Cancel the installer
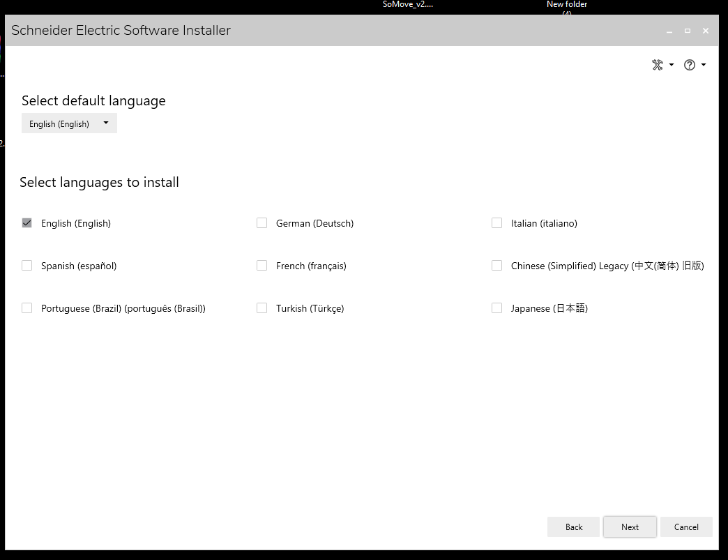Screen dimensions: 728x560 coord(686,527)
